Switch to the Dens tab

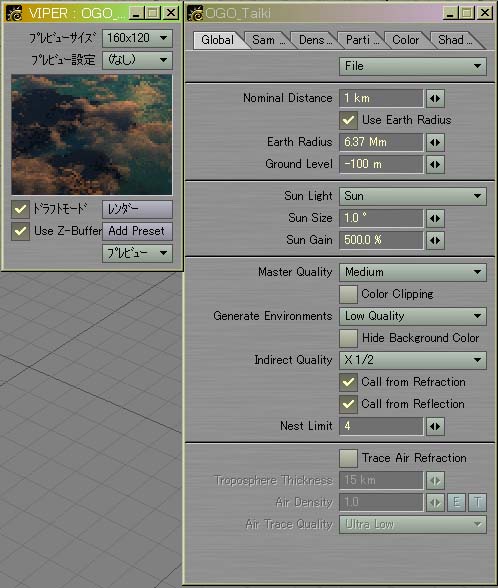coord(314,40)
